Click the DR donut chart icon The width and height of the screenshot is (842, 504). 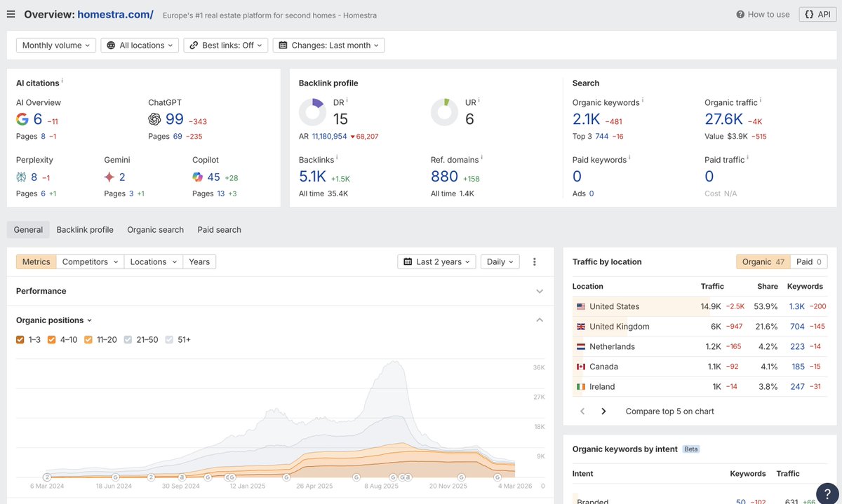coord(312,112)
